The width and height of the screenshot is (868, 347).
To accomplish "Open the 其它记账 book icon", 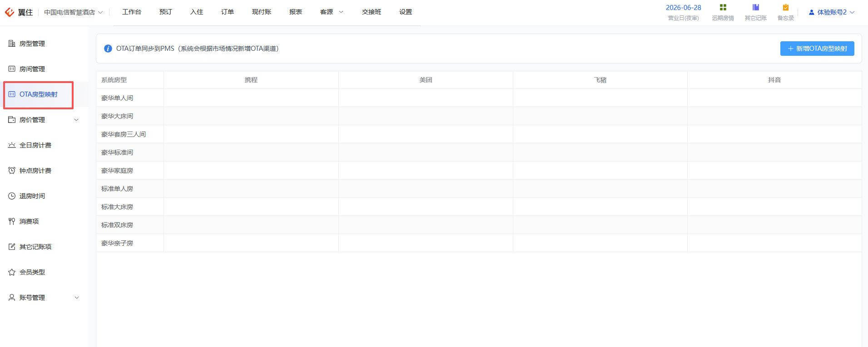I will pyautogui.click(x=756, y=7).
